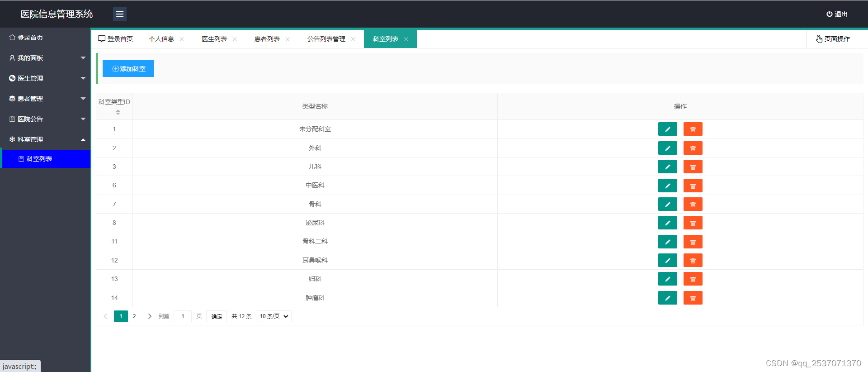Sort by 科室类型ID column arrows
This screenshot has width=868, height=372.
[118, 112]
